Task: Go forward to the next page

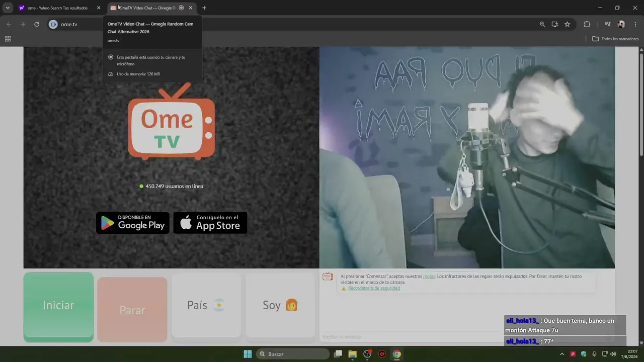Action: (23, 24)
